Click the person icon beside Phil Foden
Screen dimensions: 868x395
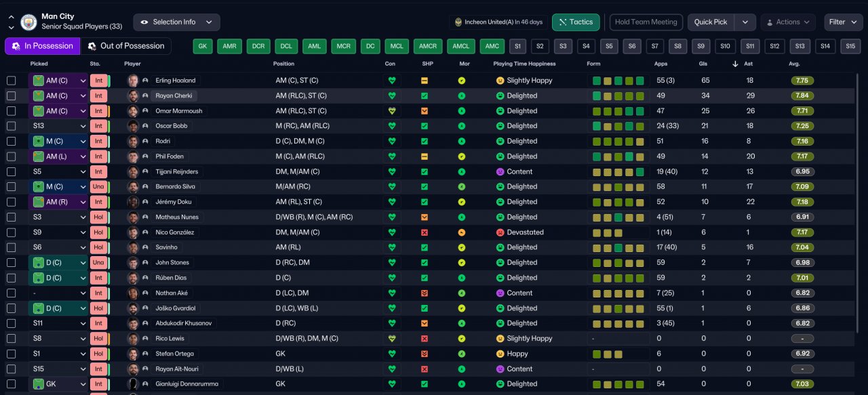coord(145,157)
